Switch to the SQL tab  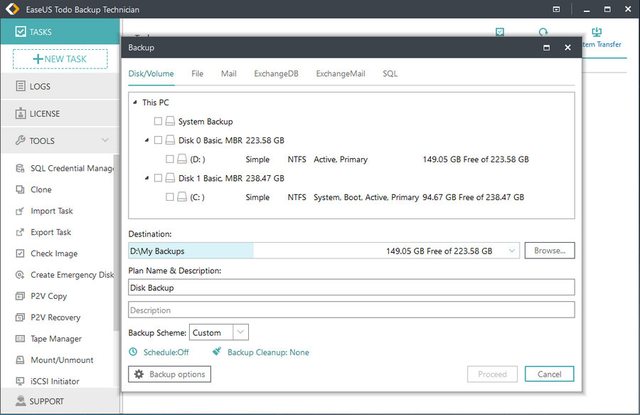point(389,74)
